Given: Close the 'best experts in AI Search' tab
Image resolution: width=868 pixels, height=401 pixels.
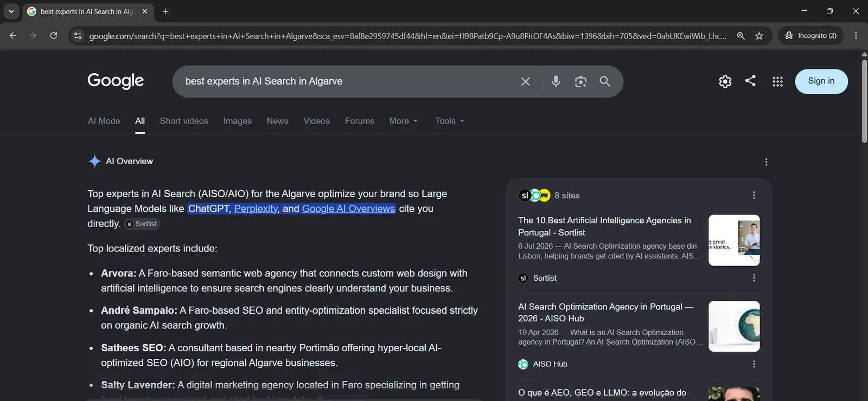Looking at the screenshot, I should point(145,11).
